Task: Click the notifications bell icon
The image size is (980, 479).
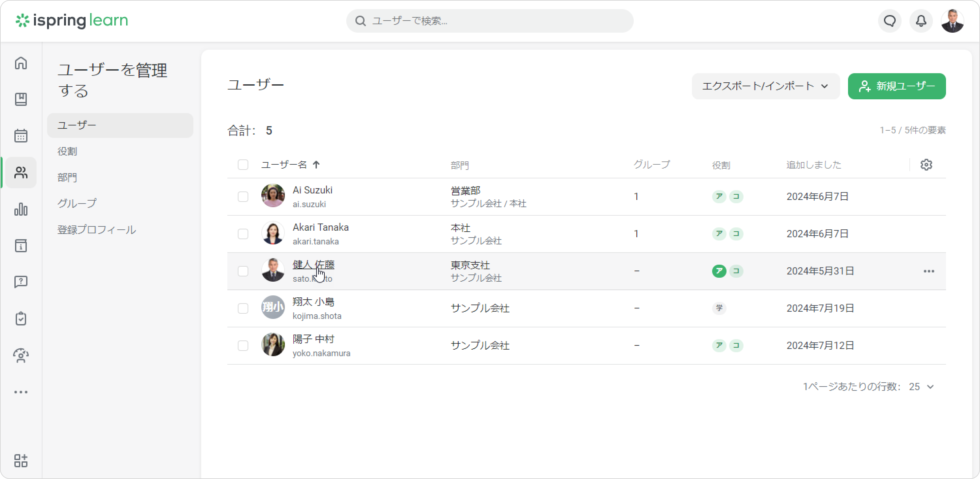Action: (x=921, y=21)
